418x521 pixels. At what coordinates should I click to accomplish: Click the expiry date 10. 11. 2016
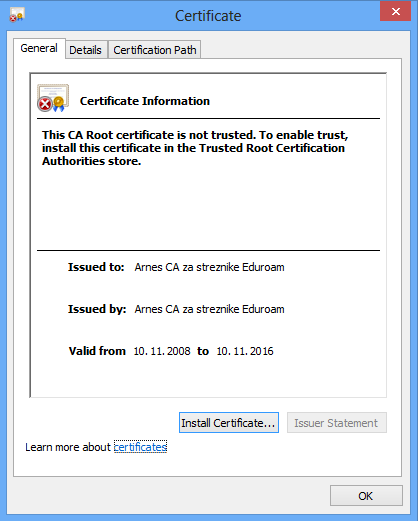pos(245,351)
